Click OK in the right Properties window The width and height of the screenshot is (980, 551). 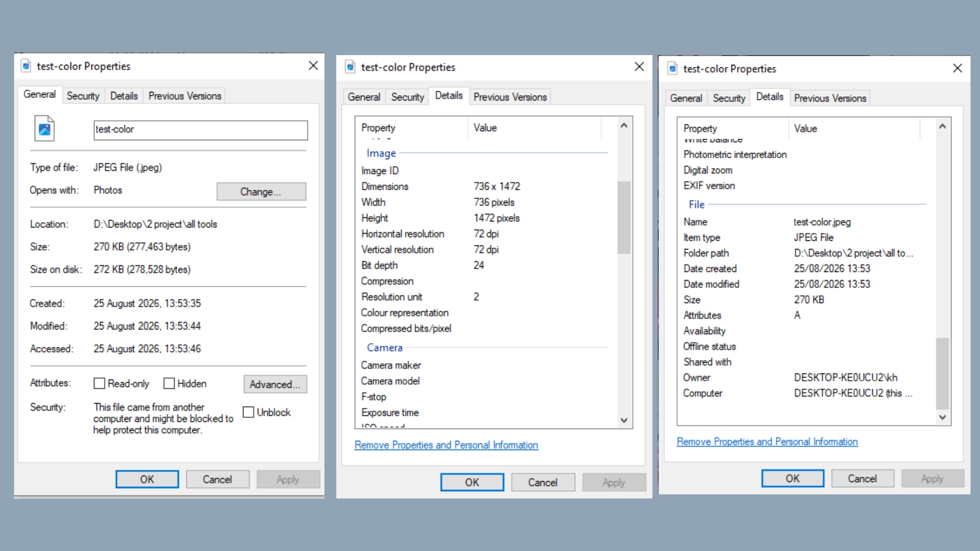[x=793, y=479]
